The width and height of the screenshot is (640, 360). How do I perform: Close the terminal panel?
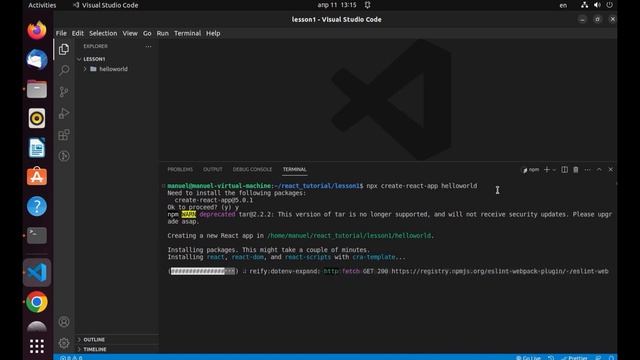pos(610,169)
